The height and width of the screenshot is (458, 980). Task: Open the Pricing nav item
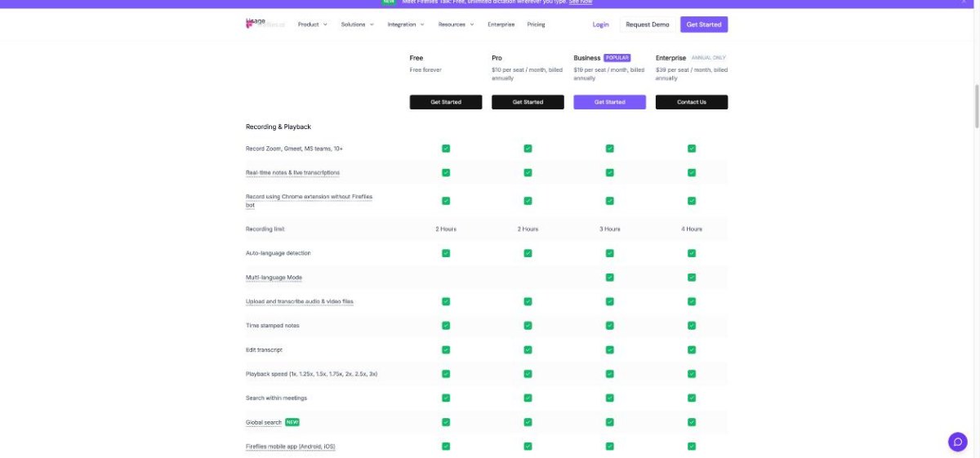(536, 24)
